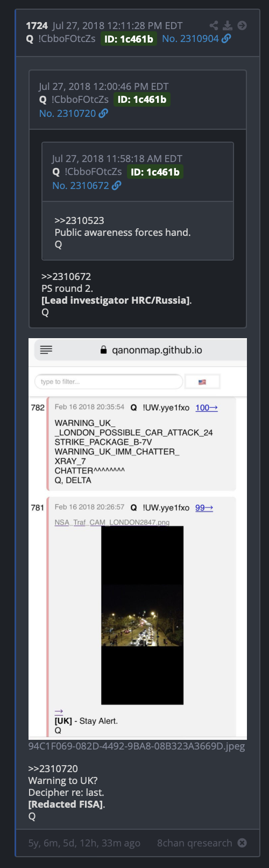Screen dimensions: 269x868
Task: Follow the 99→ link on post 781
Action: tap(204, 507)
